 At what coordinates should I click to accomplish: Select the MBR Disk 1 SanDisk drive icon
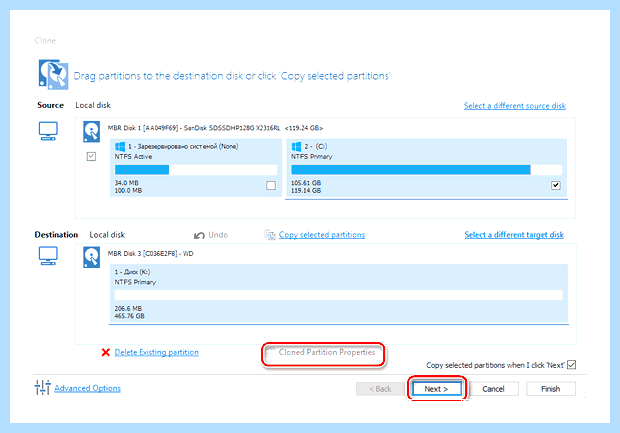(91, 132)
